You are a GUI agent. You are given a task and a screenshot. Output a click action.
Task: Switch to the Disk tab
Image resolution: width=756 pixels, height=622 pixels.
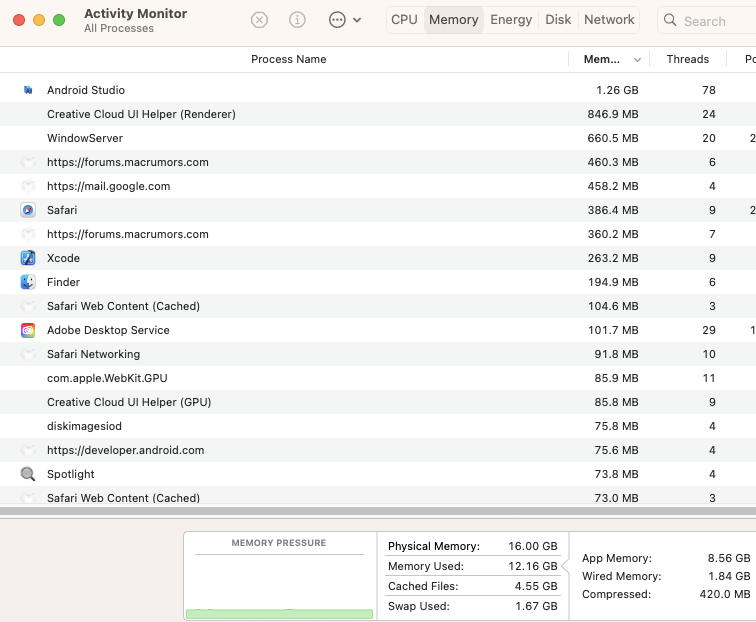tap(558, 20)
